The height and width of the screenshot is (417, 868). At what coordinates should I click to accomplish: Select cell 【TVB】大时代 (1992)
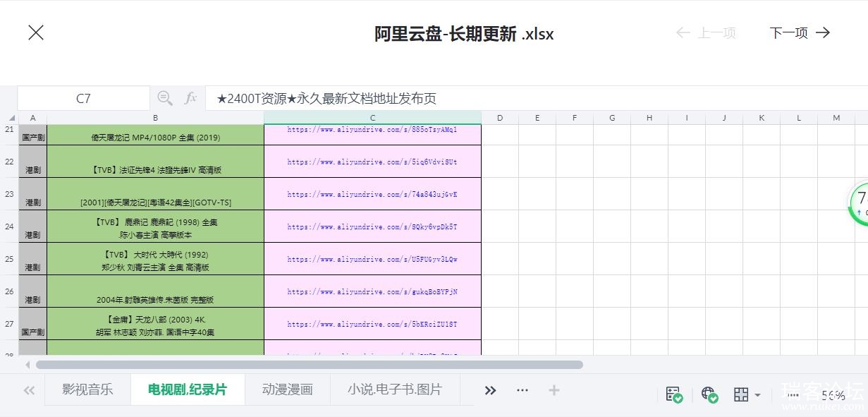click(155, 259)
